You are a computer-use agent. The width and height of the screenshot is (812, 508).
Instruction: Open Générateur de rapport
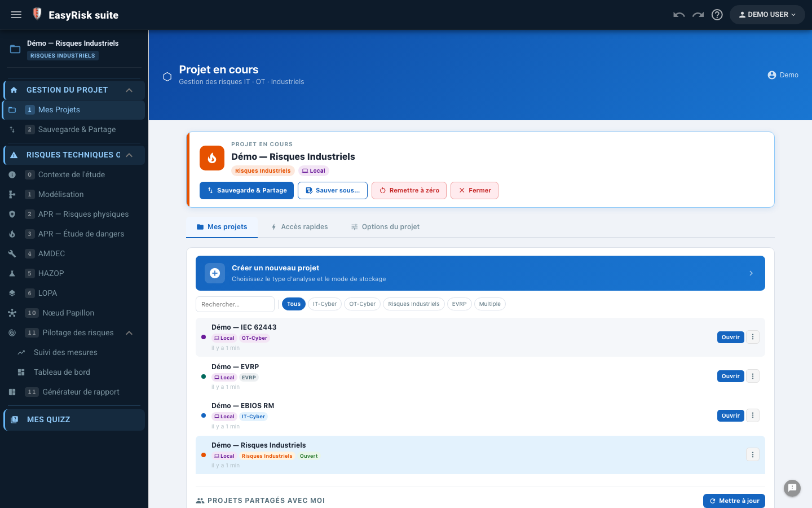click(74, 392)
